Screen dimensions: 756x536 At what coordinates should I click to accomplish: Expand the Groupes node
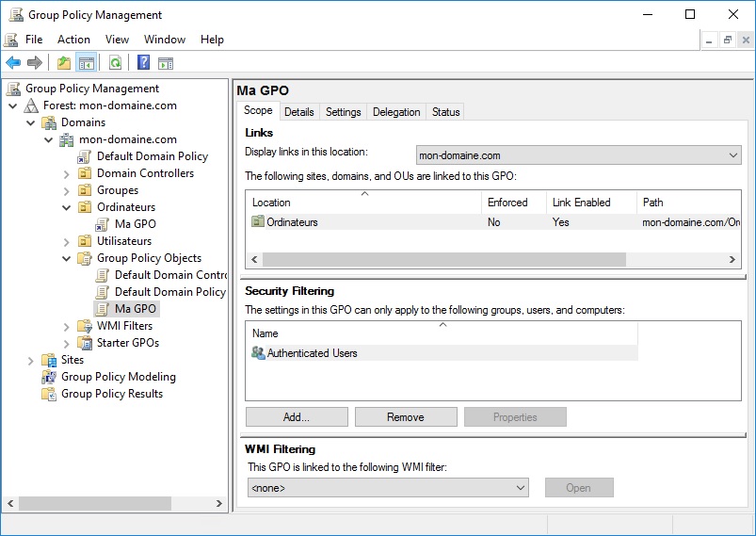pyautogui.click(x=67, y=190)
